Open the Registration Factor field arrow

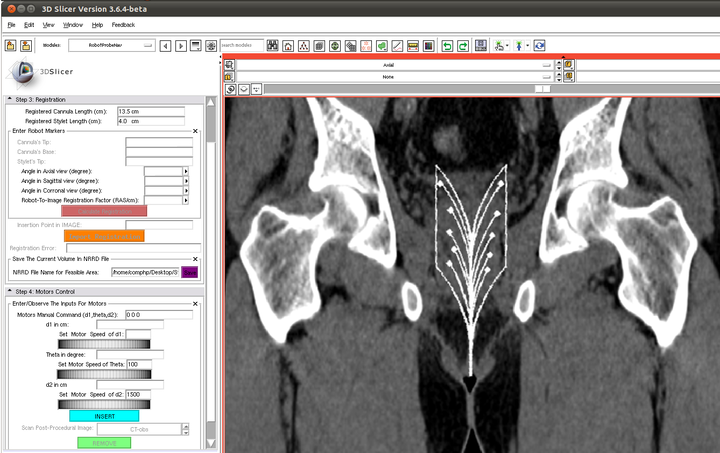pos(186,200)
